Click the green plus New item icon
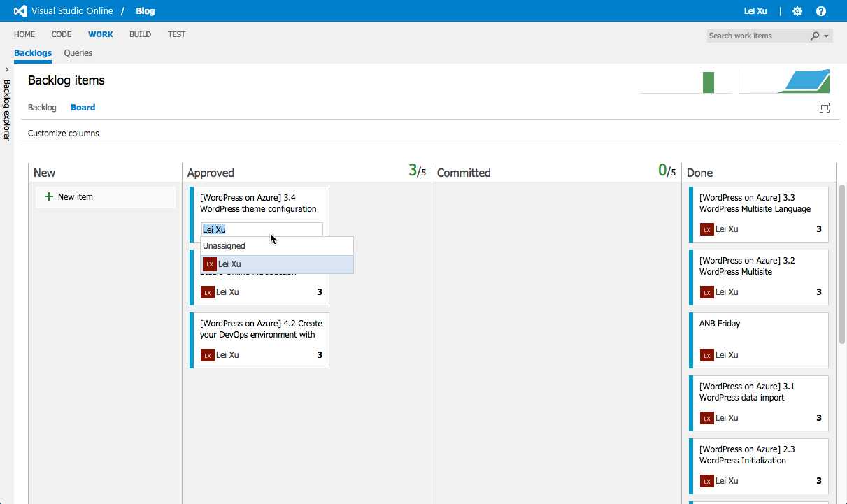The height and width of the screenshot is (504, 847). pyautogui.click(x=49, y=197)
